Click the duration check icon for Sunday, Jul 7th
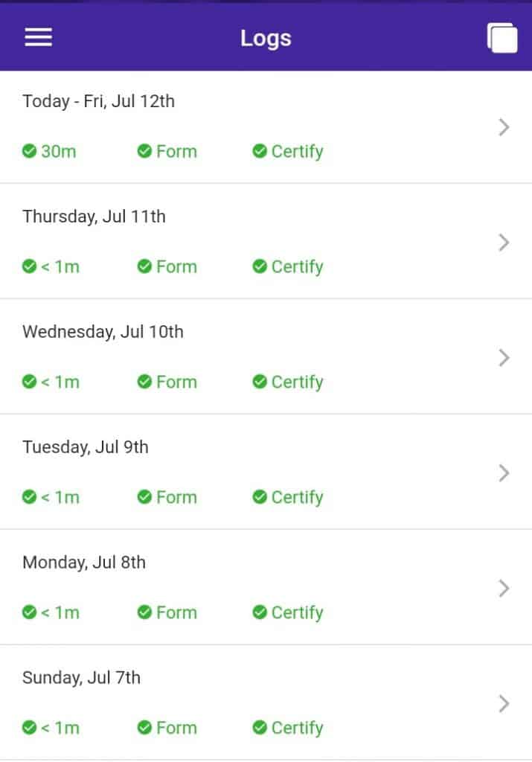 pos(30,728)
